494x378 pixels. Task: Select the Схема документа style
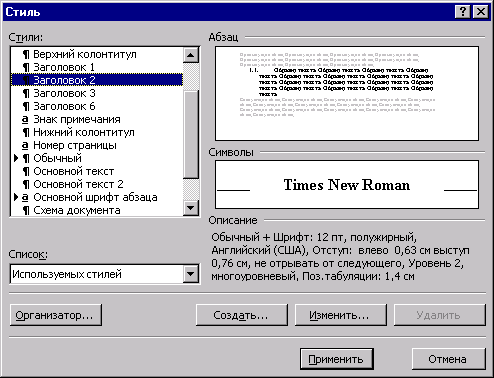(x=97, y=210)
